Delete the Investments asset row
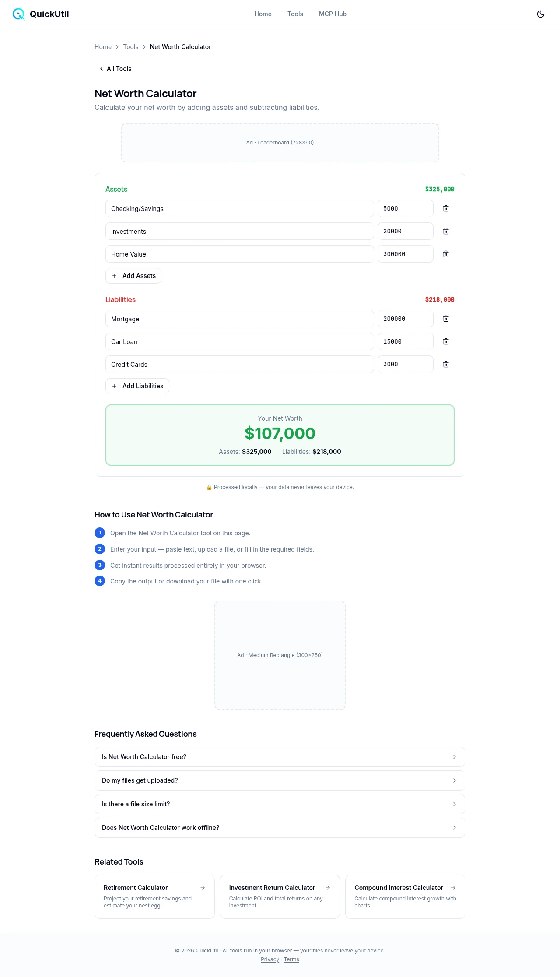Screen dimensions: 560x977 pyautogui.click(x=445, y=231)
